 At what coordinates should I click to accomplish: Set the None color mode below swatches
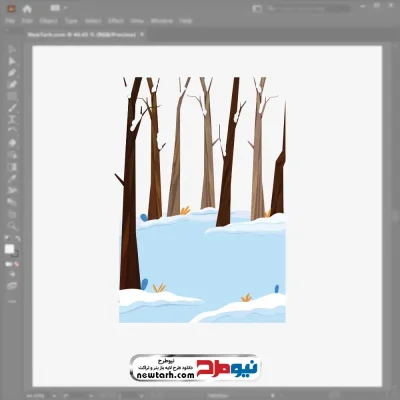click(16, 264)
